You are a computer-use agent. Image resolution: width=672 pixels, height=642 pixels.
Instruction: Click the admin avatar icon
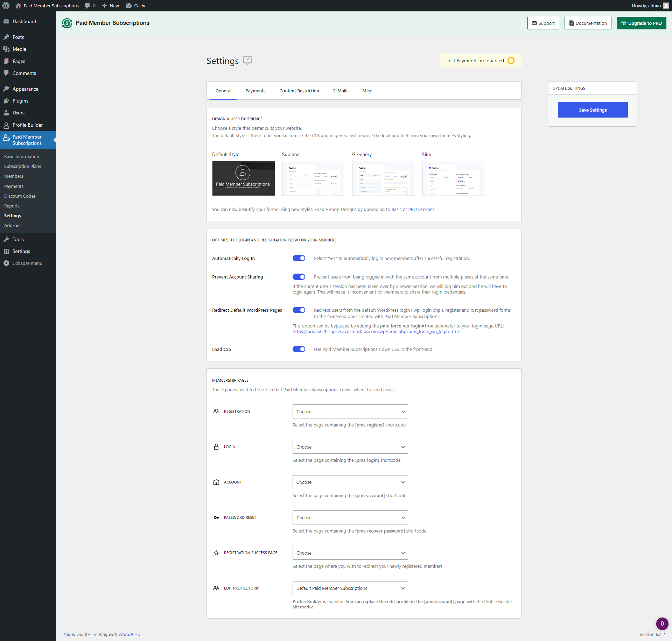pyautogui.click(x=666, y=6)
